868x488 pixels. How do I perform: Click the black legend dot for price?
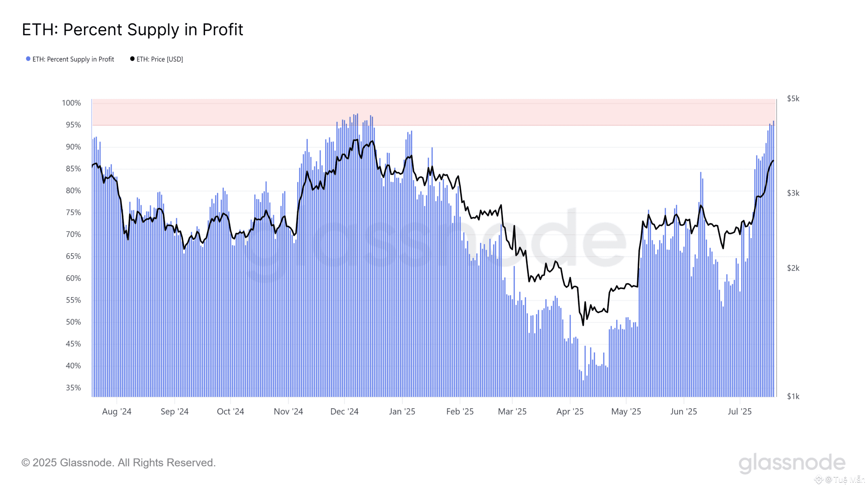[132, 59]
